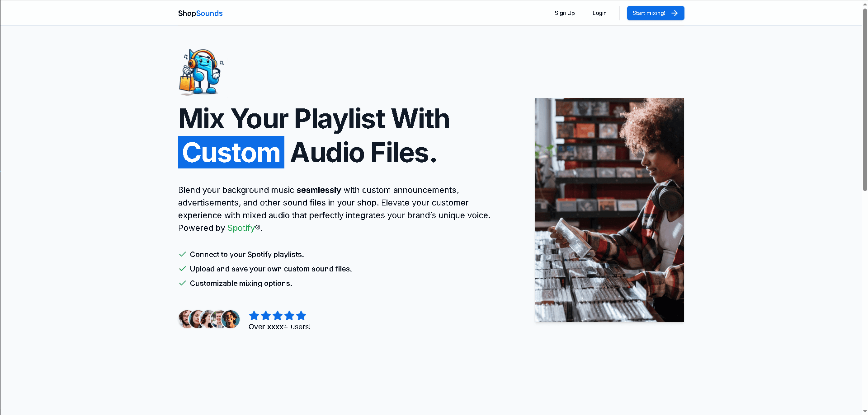Click the vertical scrollbar thumb
This screenshot has width=868, height=415.
pos(864,99)
